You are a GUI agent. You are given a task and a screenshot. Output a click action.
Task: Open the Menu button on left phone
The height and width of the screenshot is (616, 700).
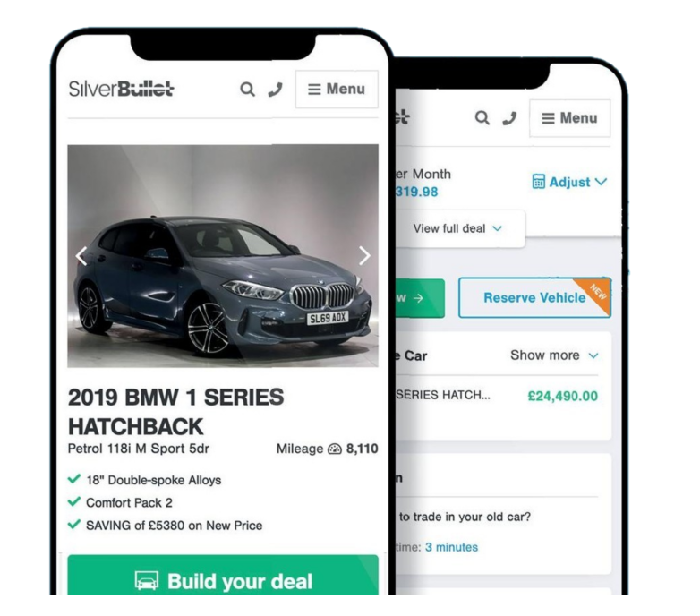(x=337, y=90)
